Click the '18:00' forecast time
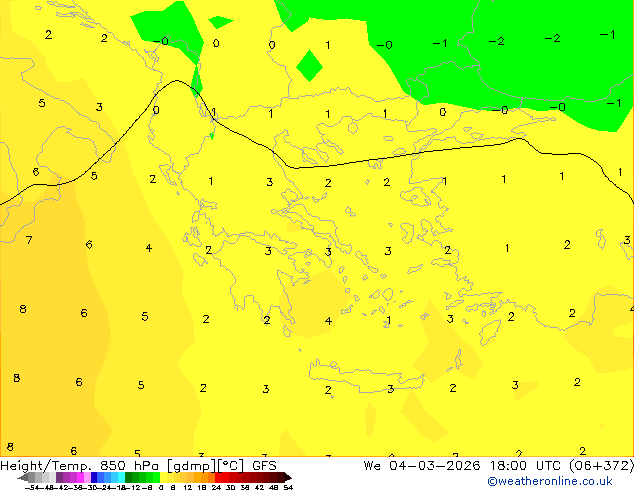The width and height of the screenshot is (634, 490). (x=508, y=466)
